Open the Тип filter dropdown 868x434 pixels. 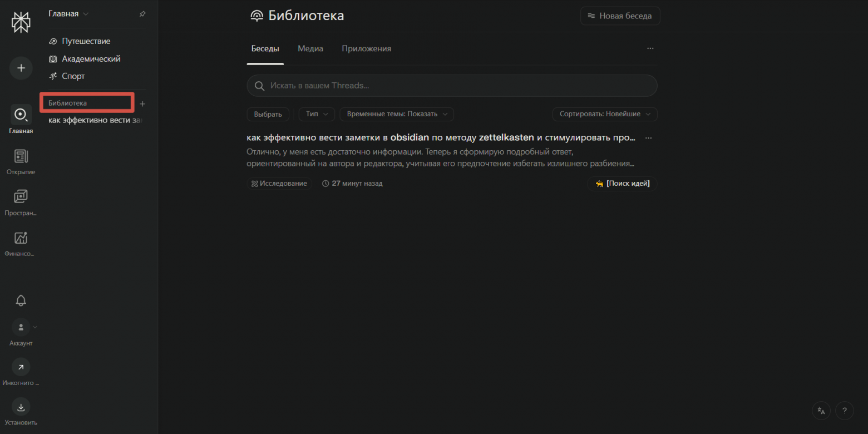[317, 114]
